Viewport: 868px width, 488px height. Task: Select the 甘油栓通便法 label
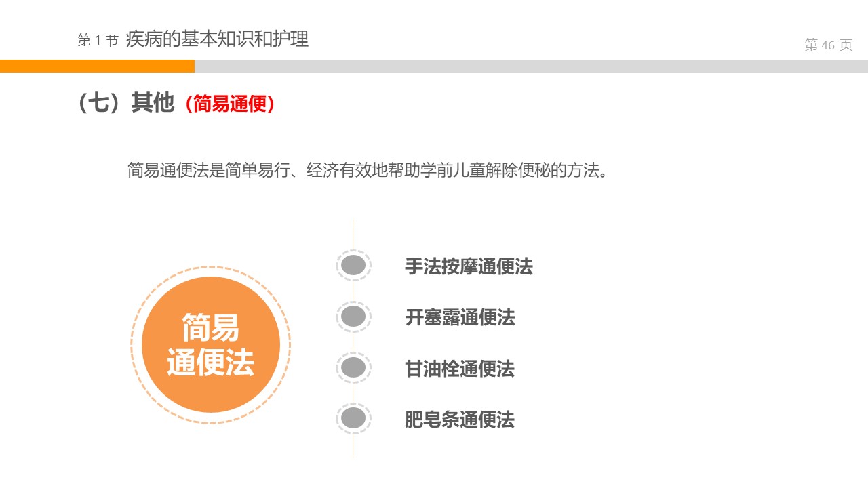click(460, 369)
